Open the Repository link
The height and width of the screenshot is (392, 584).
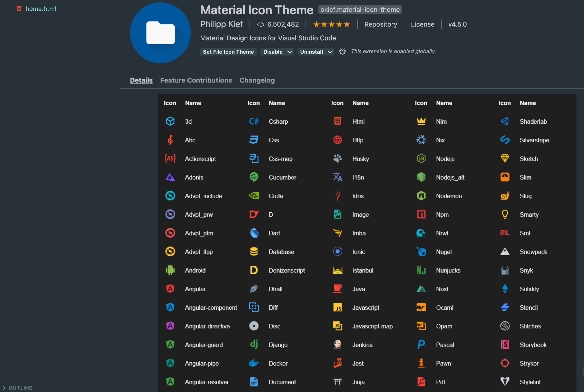(380, 24)
